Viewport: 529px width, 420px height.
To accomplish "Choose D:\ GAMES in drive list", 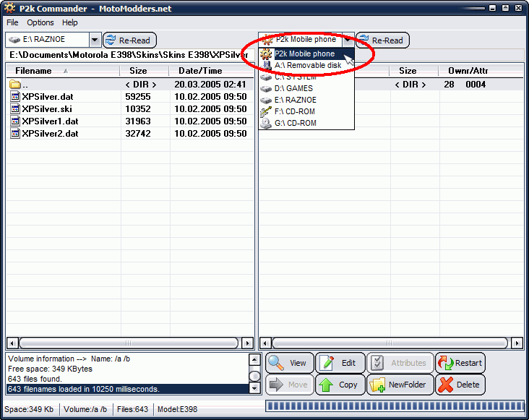I will [306, 88].
